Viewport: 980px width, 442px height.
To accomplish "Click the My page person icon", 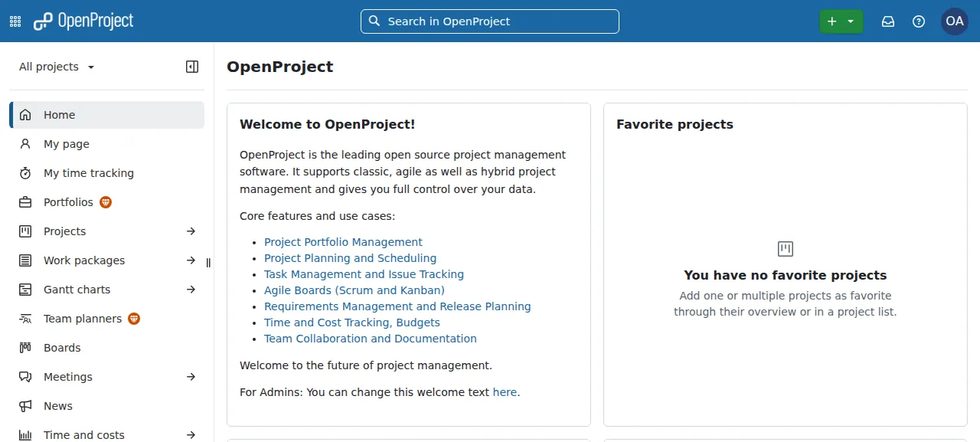I will pyautogui.click(x=25, y=144).
